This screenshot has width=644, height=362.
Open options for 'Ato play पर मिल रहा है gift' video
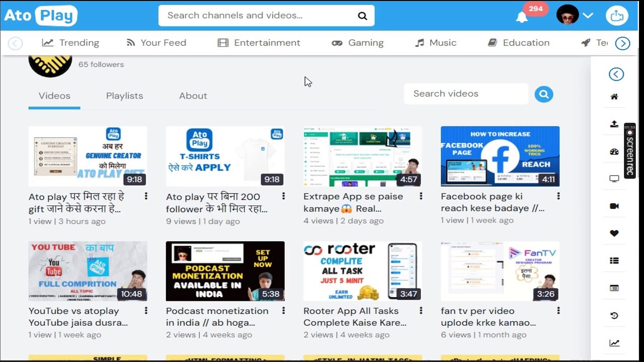coord(146,196)
